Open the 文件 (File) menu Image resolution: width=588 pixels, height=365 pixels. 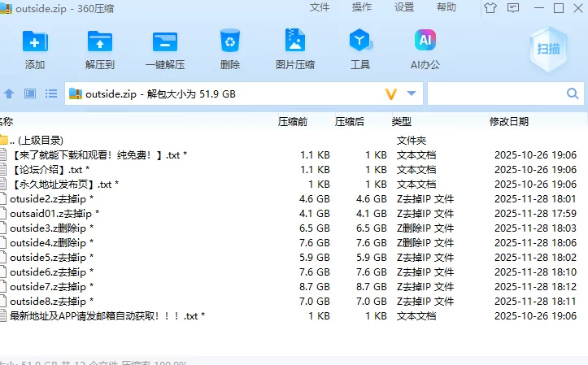click(320, 7)
